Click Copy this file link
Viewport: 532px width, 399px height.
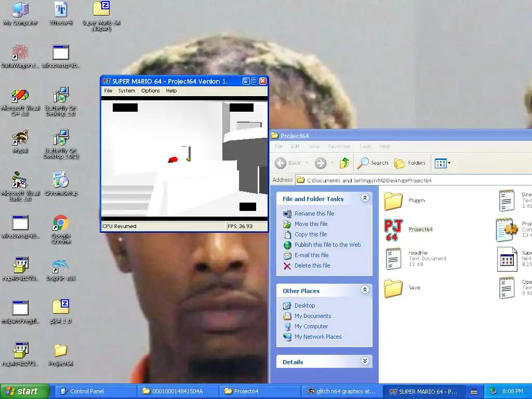click(x=311, y=234)
